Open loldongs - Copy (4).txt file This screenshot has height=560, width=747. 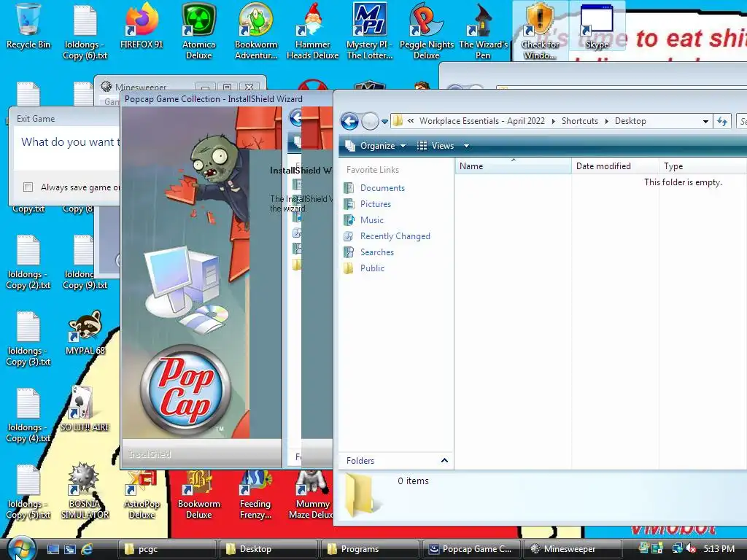(x=28, y=415)
